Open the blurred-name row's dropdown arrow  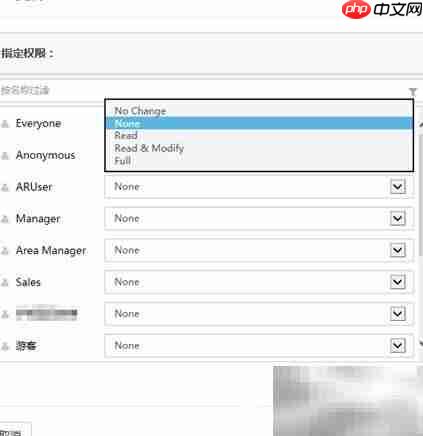[x=398, y=314]
